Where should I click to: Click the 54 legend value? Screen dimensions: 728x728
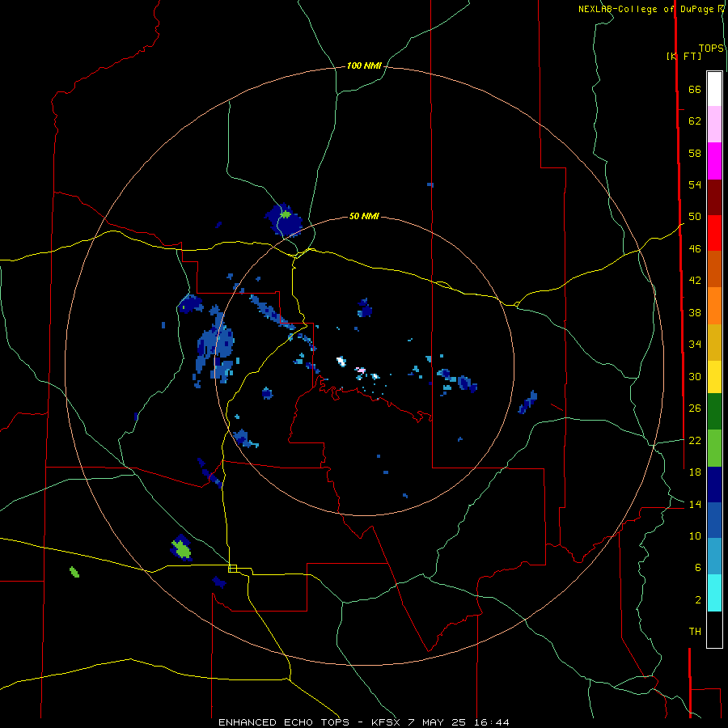pyautogui.click(x=695, y=184)
